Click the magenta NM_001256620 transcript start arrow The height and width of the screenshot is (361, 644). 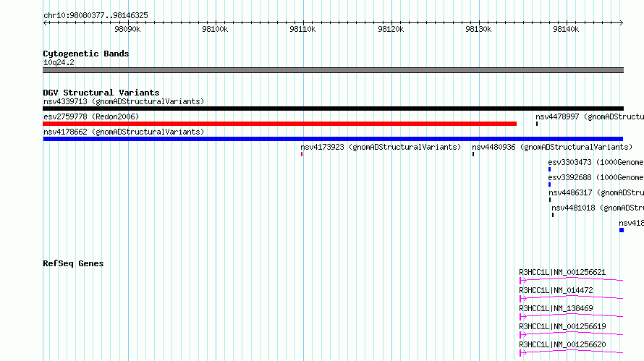(523, 353)
